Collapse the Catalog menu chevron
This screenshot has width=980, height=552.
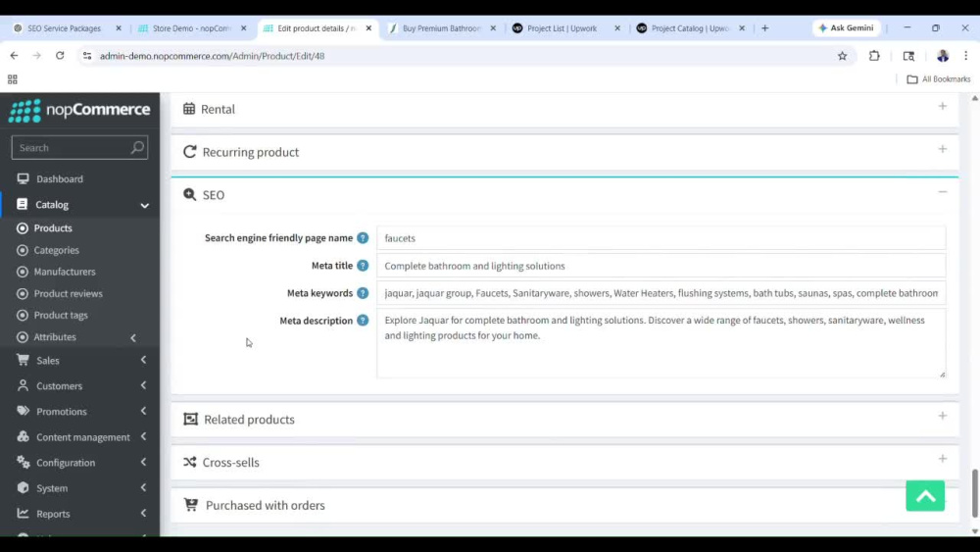144,205
